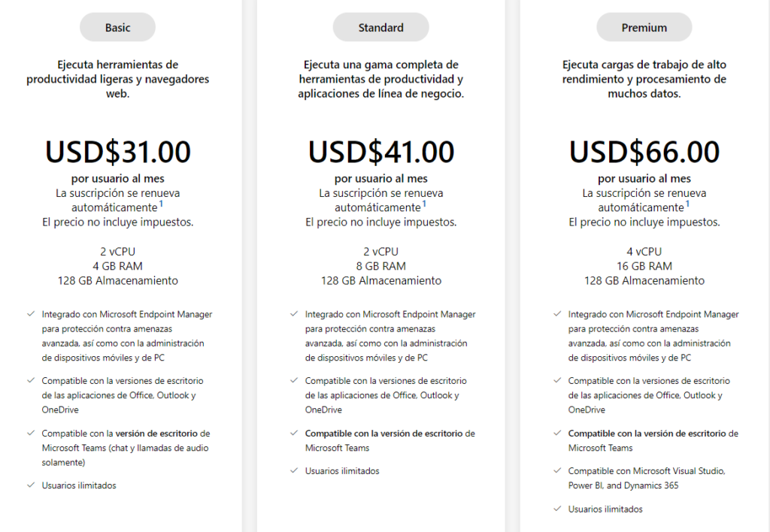Open footnote 1 under the Basic price
The height and width of the screenshot is (532, 770).
(161, 204)
